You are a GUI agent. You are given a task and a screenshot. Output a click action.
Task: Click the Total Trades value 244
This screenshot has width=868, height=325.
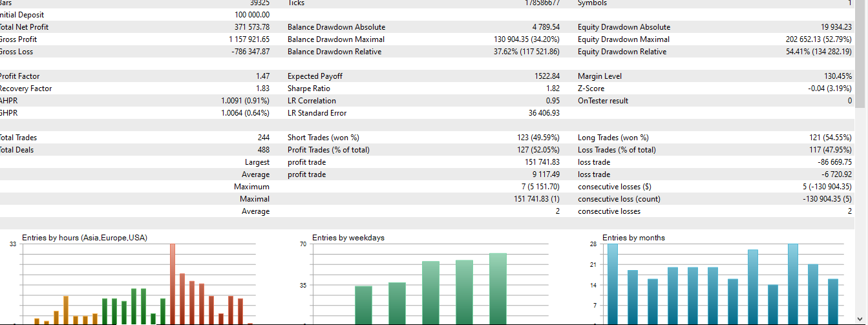[x=264, y=138]
